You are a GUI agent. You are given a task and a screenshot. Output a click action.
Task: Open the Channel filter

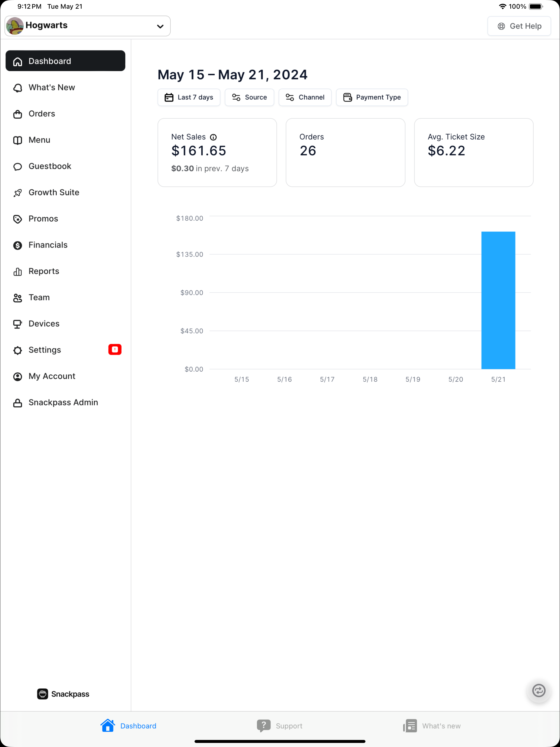coord(305,97)
